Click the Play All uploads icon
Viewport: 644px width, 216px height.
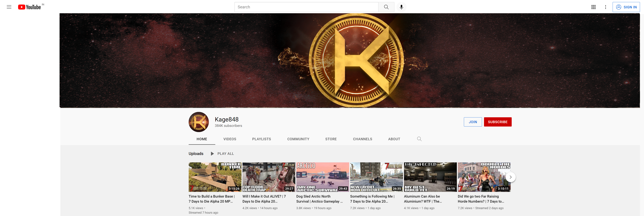point(212,153)
